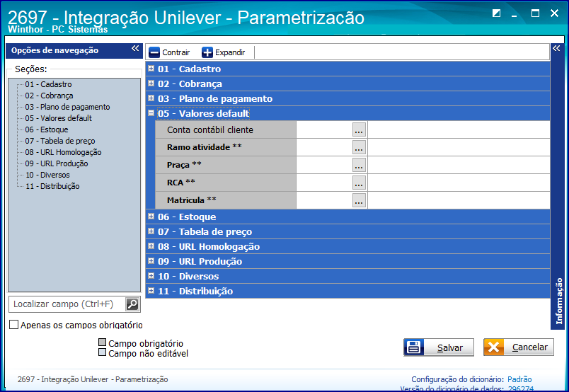Click the 296274 dictionary version link
The height and width of the screenshot is (392, 569).
(x=521, y=388)
